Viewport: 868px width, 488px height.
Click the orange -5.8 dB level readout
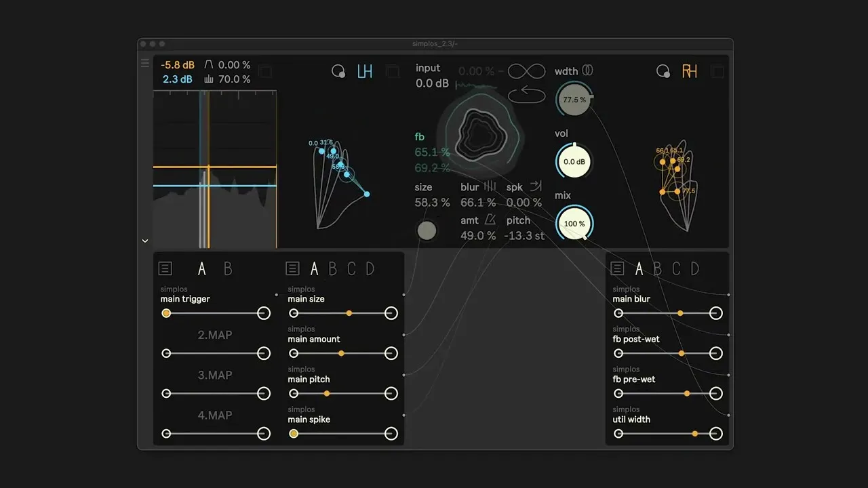(178, 65)
